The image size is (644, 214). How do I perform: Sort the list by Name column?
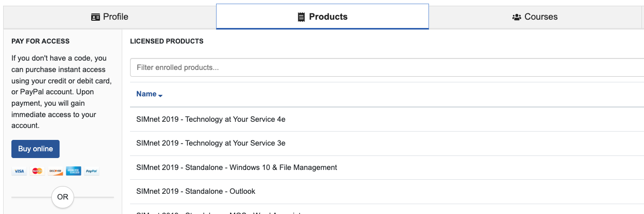coord(146,94)
